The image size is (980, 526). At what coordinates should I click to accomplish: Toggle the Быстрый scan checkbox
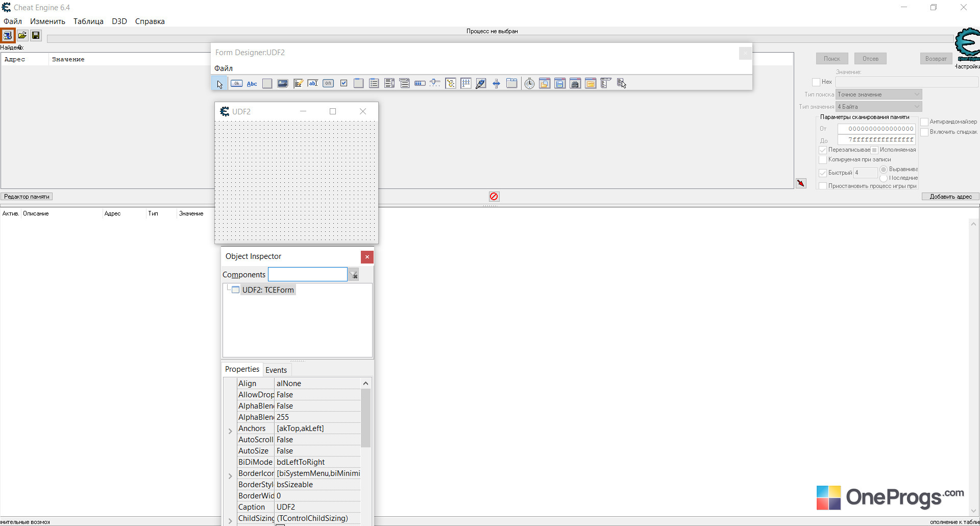[823, 173]
